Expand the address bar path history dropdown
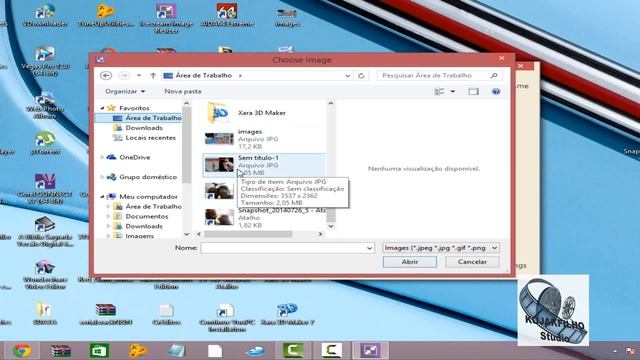Image resolution: width=640 pixels, height=360 pixels. point(348,76)
